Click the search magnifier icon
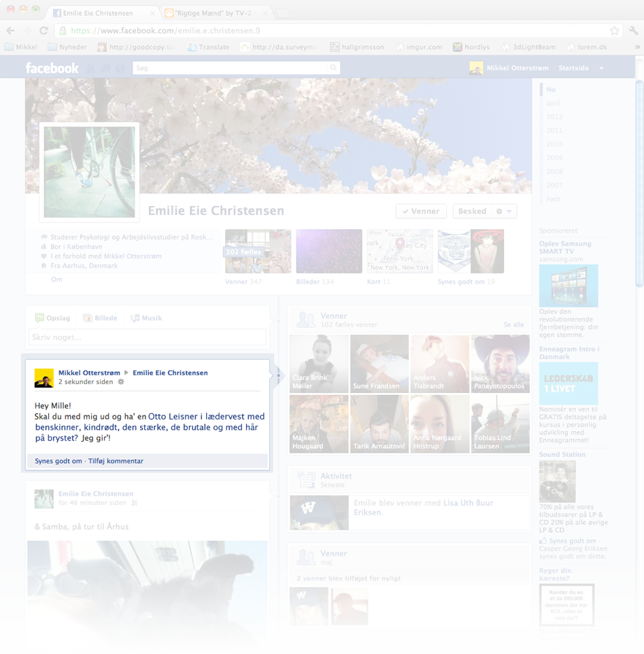This screenshot has width=644, height=654. [x=333, y=67]
